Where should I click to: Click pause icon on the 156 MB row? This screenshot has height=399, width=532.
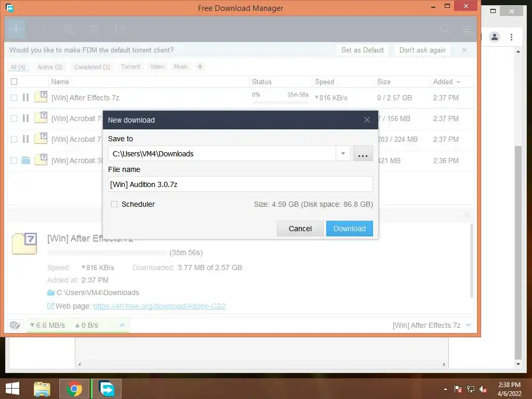[x=26, y=118]
